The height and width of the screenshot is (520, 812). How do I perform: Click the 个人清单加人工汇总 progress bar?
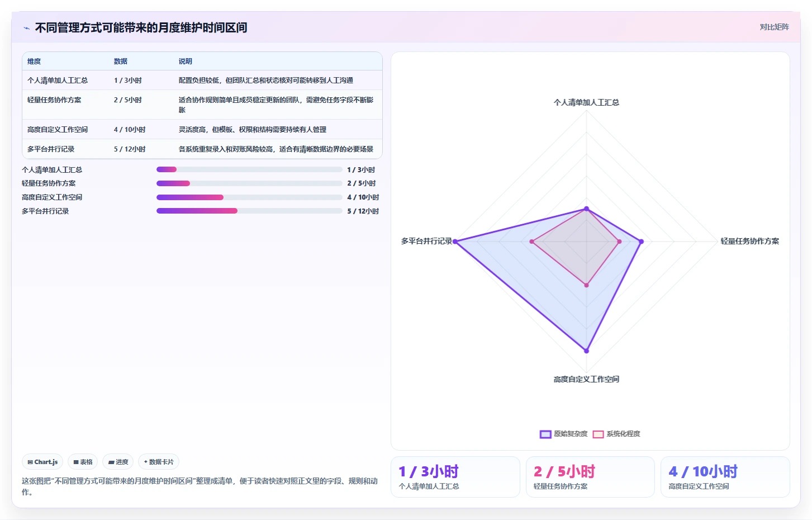pyautogui.click(x=249, y=169)
